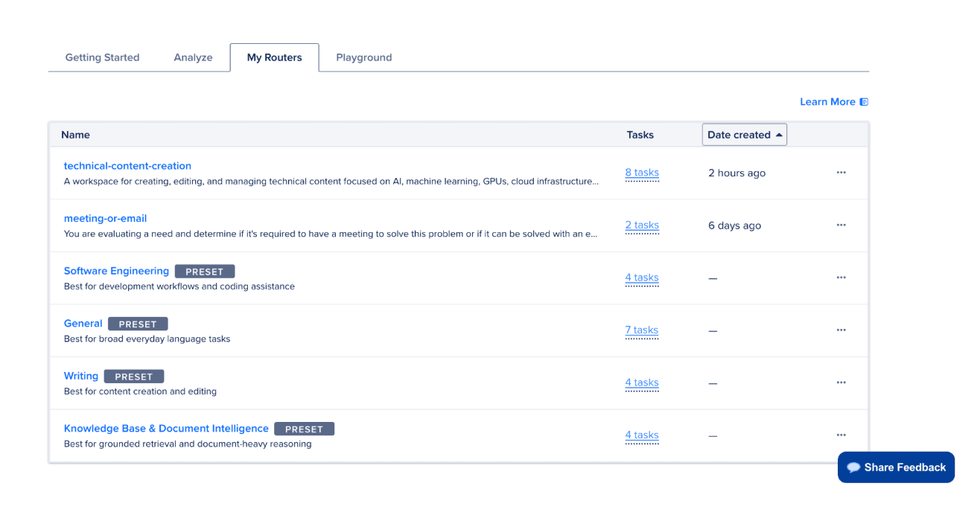Open ellipsis menu for Knowledge Base preset
This screenshot has width=980, height=512.
[841, 435]
